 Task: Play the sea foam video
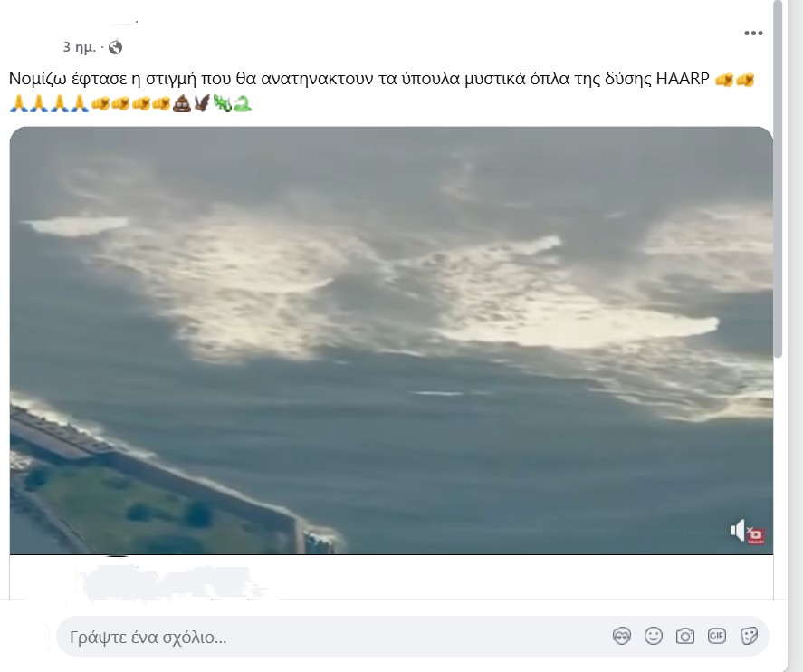[x=391, y=341]
